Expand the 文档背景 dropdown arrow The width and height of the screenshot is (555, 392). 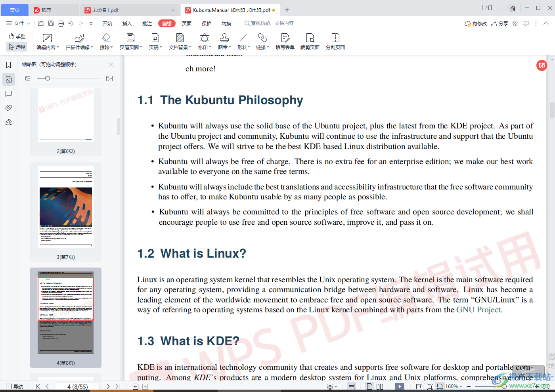click(x=190, y=48)
